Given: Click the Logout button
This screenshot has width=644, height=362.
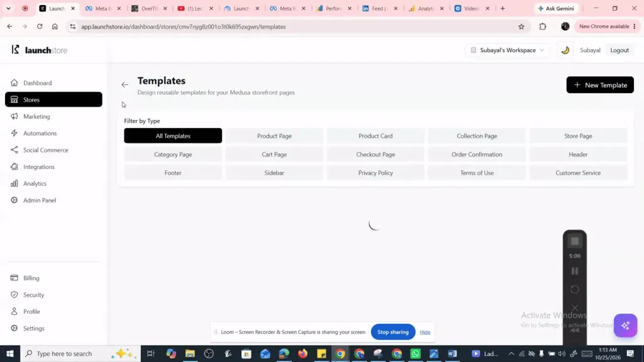Looking at the screenshot, I should [619, 50].
